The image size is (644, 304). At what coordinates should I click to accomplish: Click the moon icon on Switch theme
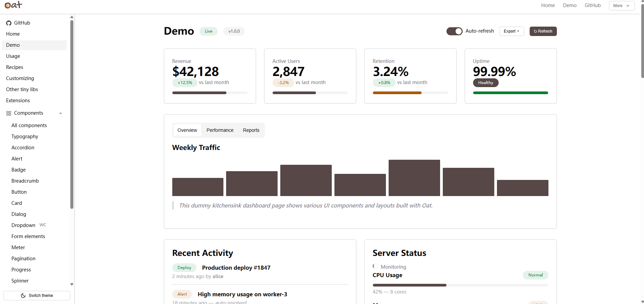pos(23,296)
